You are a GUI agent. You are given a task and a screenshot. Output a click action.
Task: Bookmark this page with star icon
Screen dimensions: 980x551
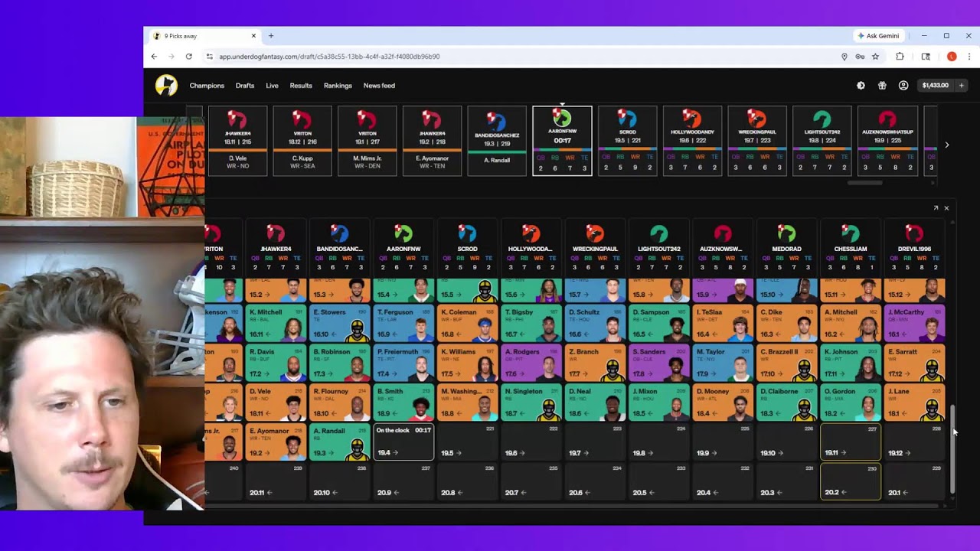pyautogui.click(x=875, y=57)
